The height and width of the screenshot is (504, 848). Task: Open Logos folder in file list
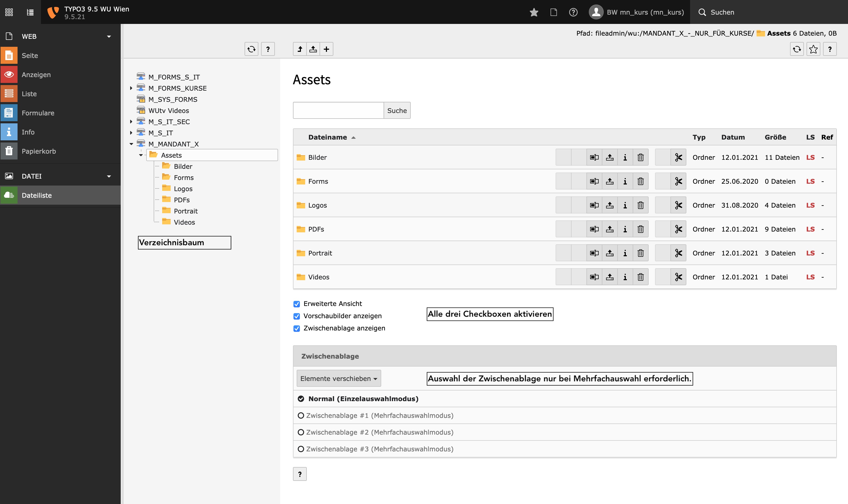coord(317,205)
